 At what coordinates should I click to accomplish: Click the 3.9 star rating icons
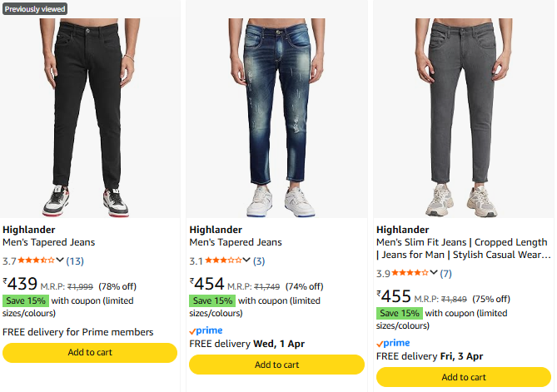click(x=410, y=273)
